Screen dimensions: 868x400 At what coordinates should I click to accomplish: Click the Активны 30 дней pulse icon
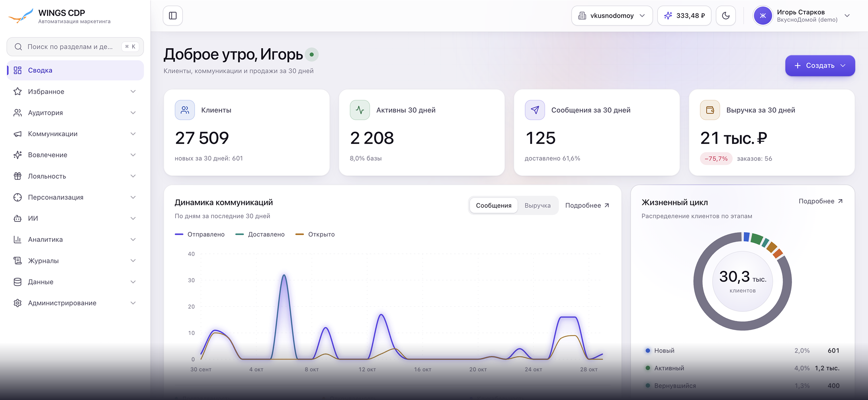tap(360, 110)
